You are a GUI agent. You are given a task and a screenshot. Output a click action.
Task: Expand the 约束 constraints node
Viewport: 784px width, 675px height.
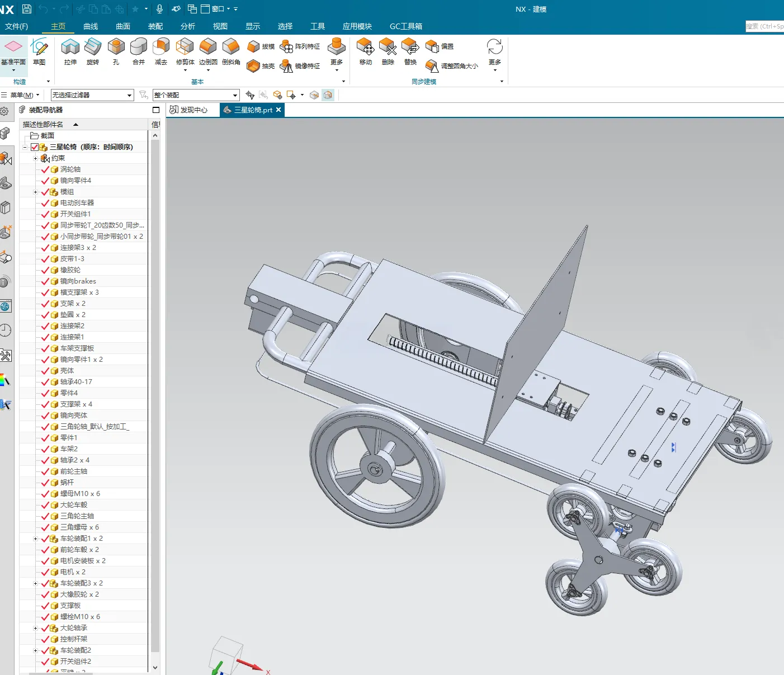pos(35,158)
